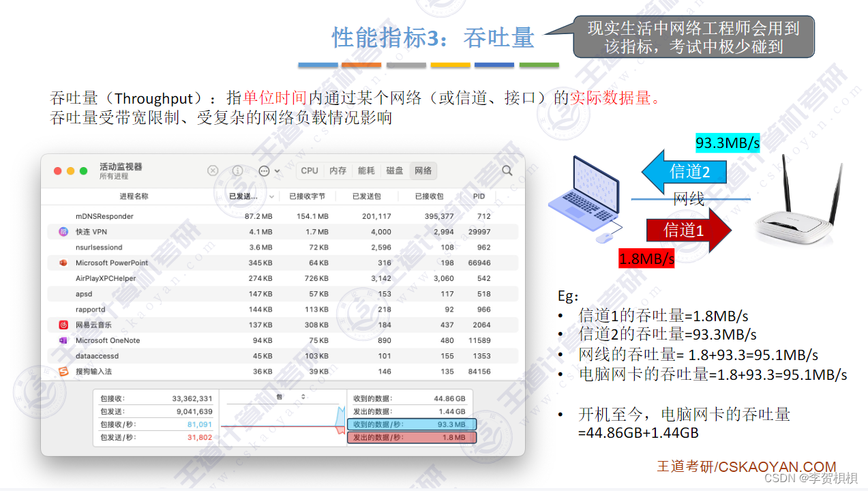Switch to the CPU tab

(310, 170)
